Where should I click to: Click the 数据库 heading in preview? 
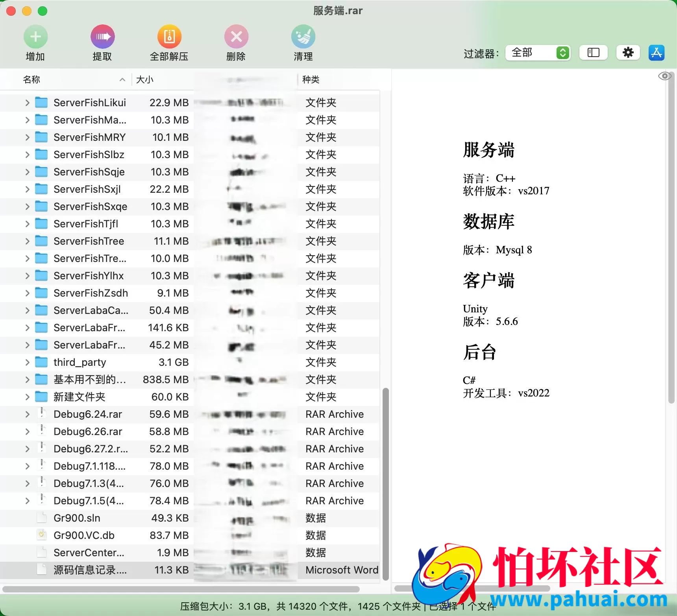click(489, 221)
